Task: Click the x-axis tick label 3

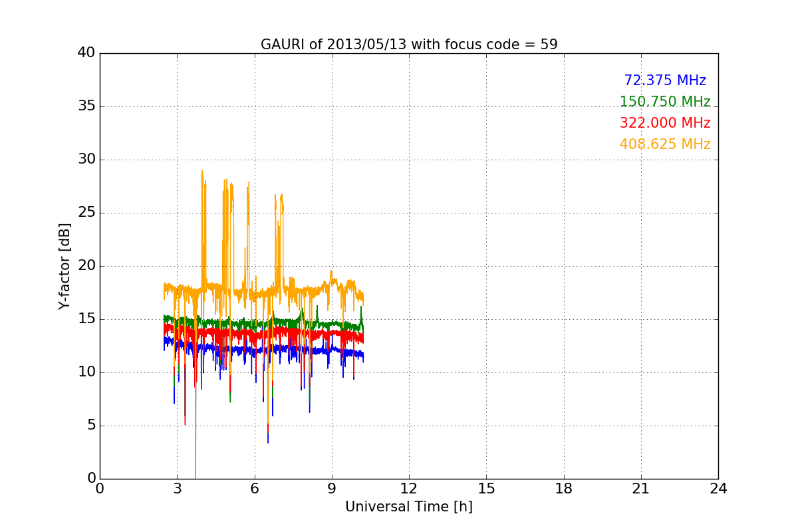Action: point(177,489)
